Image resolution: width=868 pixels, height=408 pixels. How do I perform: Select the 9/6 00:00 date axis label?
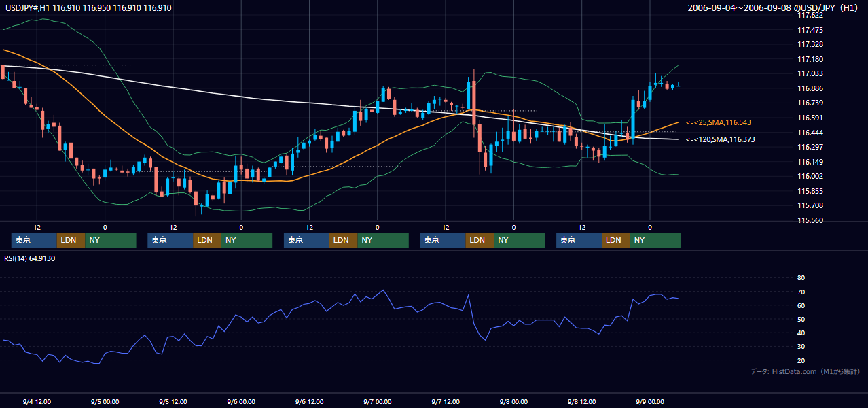241,401
